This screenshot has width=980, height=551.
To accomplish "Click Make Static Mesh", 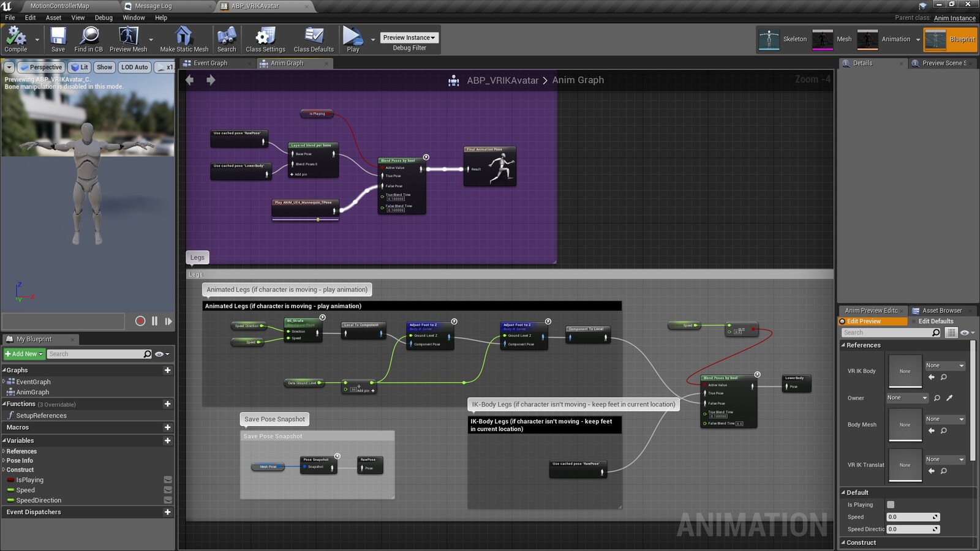I will point(183,39).
